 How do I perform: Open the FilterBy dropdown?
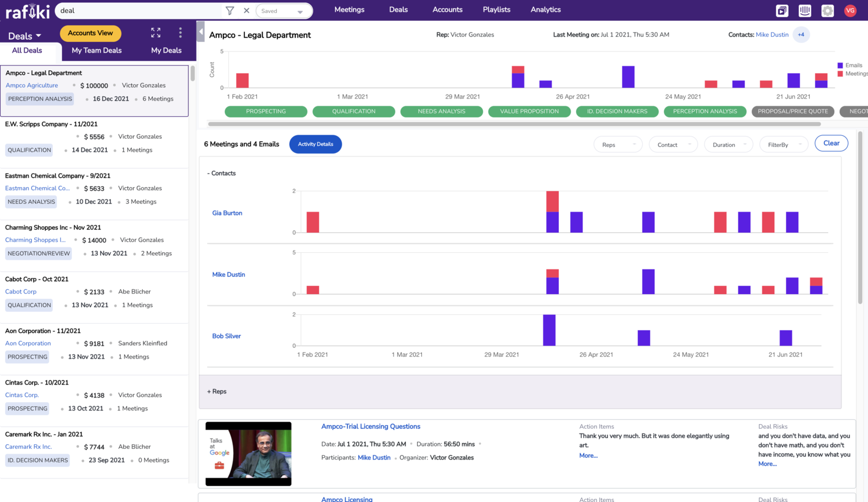pyautogui.click(x=784, y=145)
